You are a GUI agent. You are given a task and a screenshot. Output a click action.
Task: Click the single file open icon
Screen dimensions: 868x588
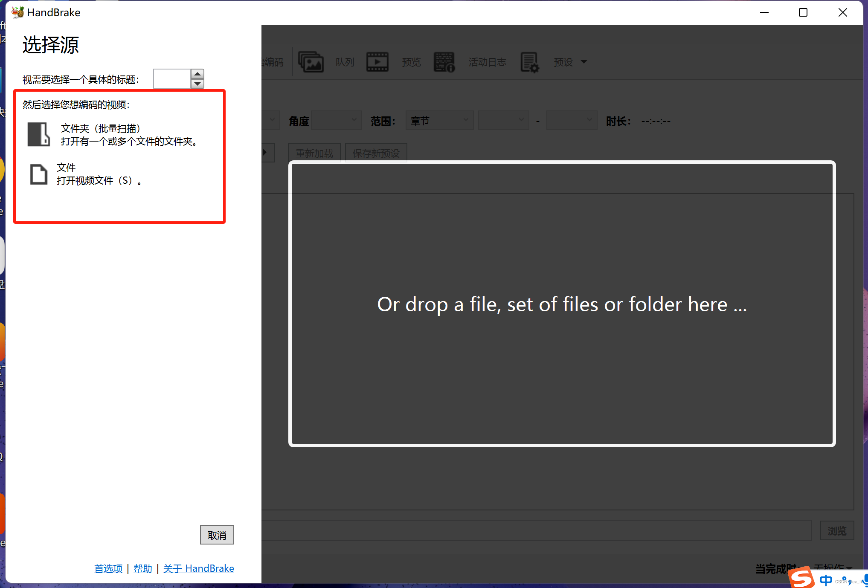38,174
